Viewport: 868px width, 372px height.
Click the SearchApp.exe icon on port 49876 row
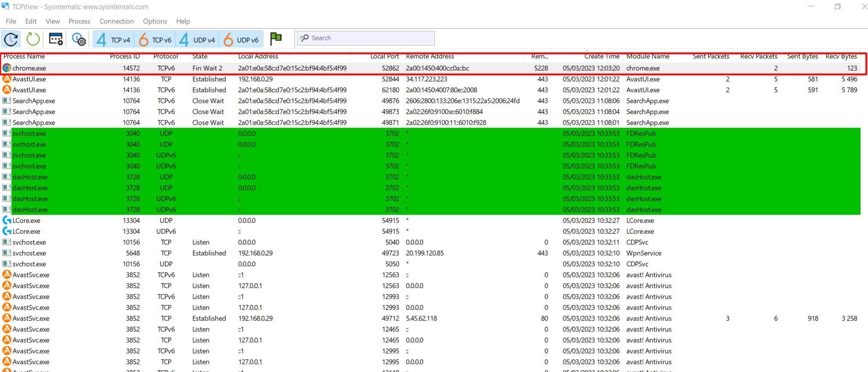(x=6, y=101)
